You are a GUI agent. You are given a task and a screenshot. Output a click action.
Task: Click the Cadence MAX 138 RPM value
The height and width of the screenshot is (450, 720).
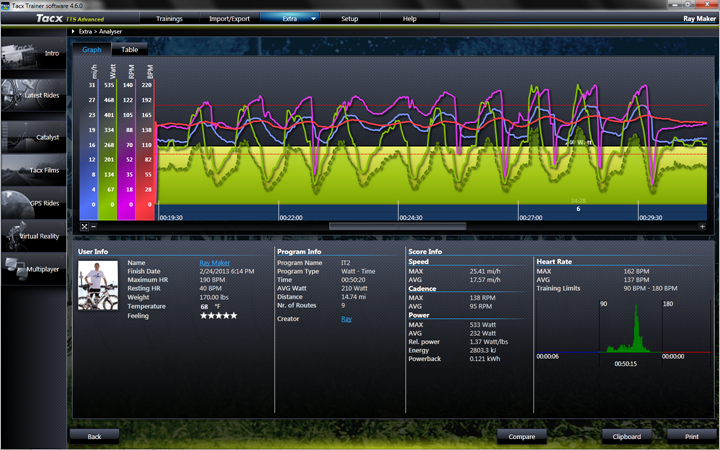[x=482, y=298]
